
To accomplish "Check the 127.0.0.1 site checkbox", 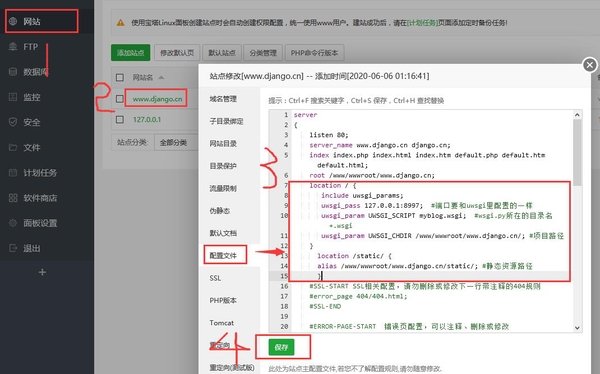I will (120, 119).
